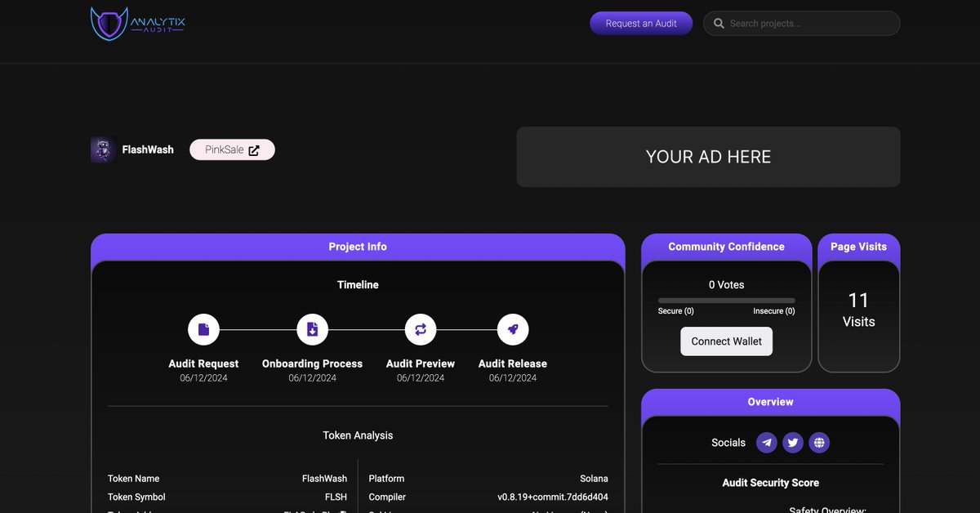Open the PinkSale external link icon
Image resolution: width=980 pixels, height=513 pixels.
[254, 150]
